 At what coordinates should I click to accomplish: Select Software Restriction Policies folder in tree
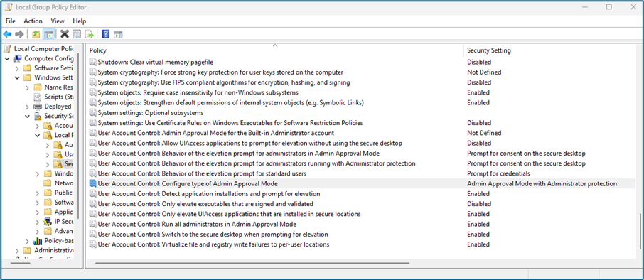tap(58, 202)
